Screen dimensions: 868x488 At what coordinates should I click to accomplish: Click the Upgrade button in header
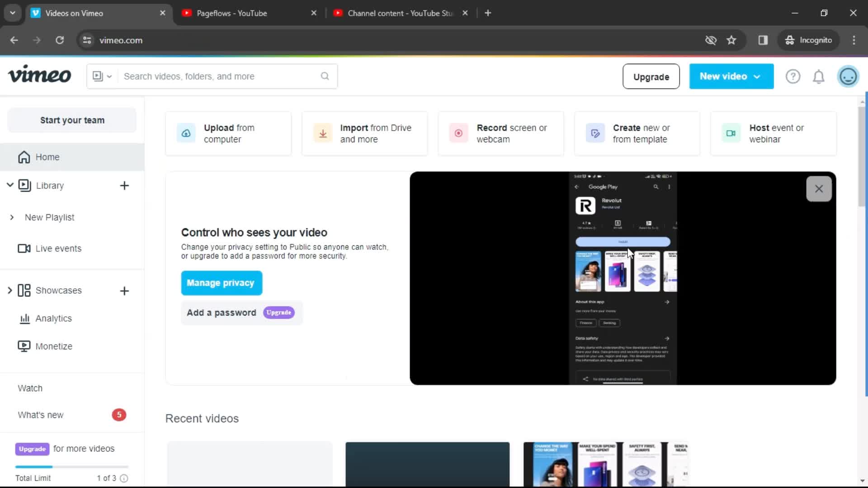(x=651, y=76)
